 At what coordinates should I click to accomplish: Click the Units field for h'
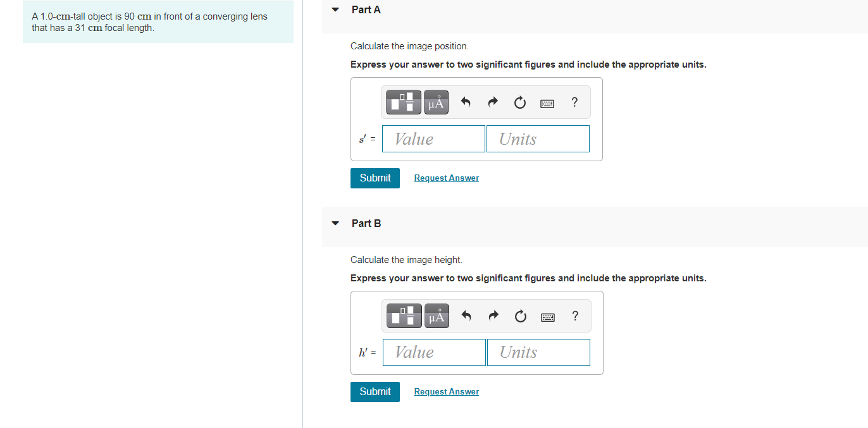[x=538, y=352]
